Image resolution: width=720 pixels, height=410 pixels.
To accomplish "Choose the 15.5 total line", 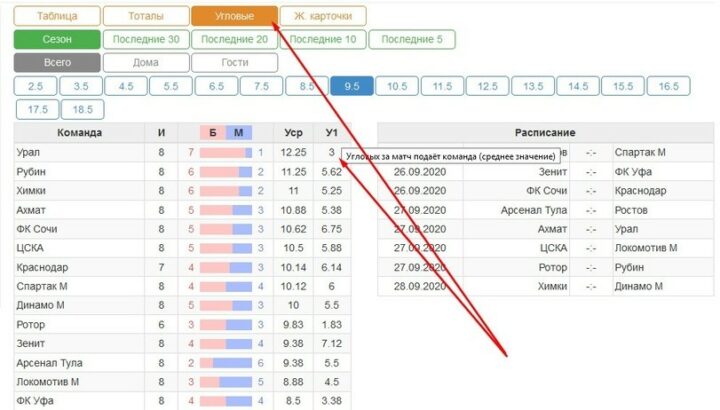I will pyautogui.click(x=623, y=86).
